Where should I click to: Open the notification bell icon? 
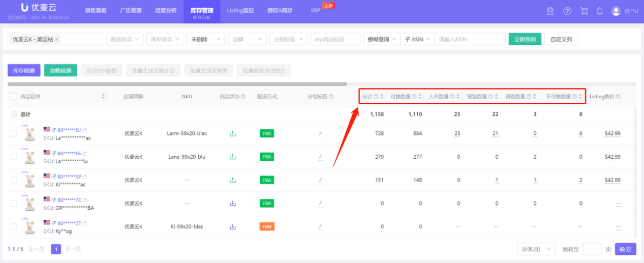(x=600, y=11)
